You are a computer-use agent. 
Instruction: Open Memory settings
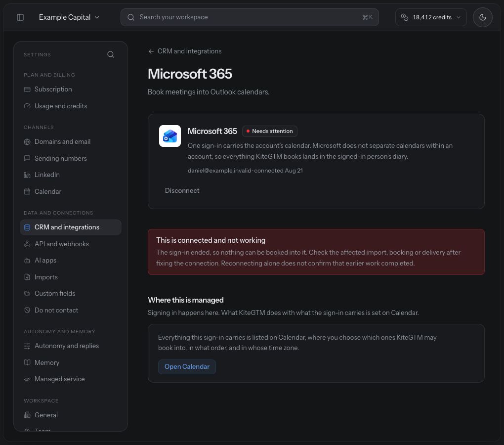coord(70,363)
